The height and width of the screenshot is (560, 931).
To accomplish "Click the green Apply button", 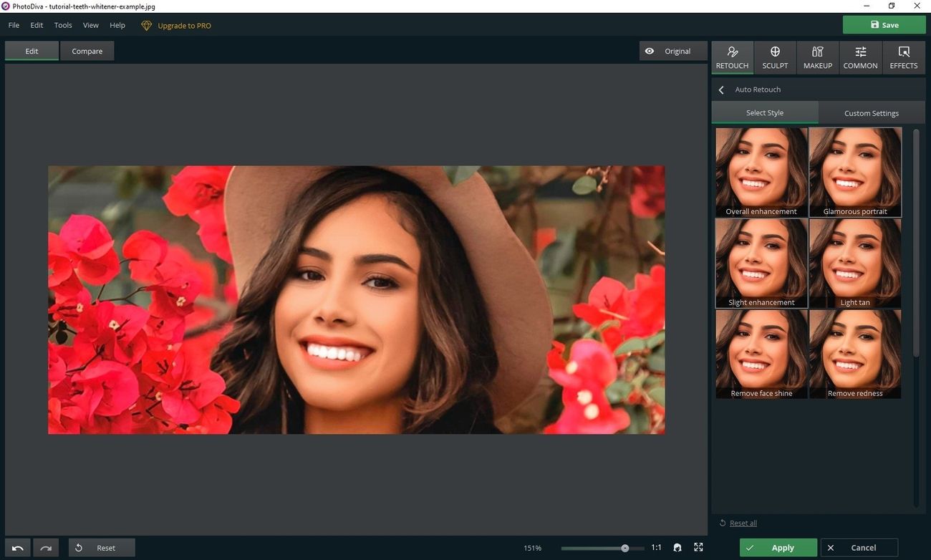I will 778,548.
